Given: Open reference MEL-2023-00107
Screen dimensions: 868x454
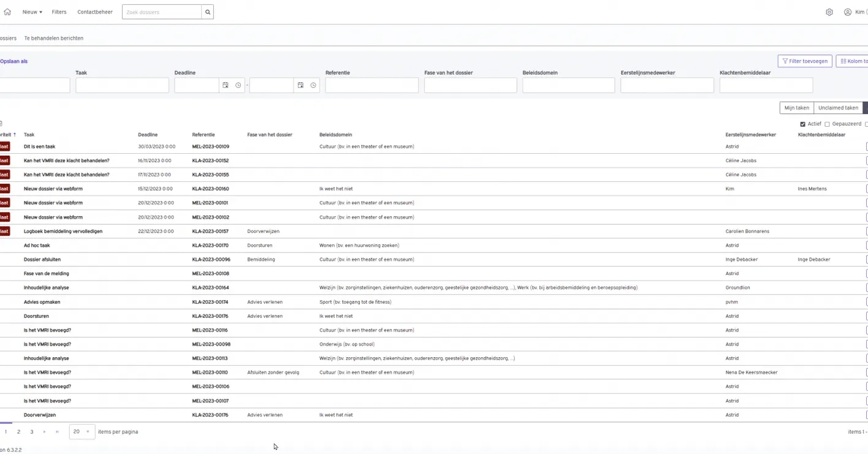Looking at the screenshot, I should tap(210, 401).
